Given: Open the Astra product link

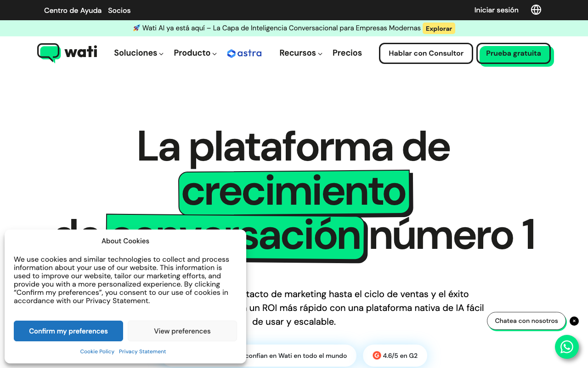Looking at the screenshot, I should (244, 53).
